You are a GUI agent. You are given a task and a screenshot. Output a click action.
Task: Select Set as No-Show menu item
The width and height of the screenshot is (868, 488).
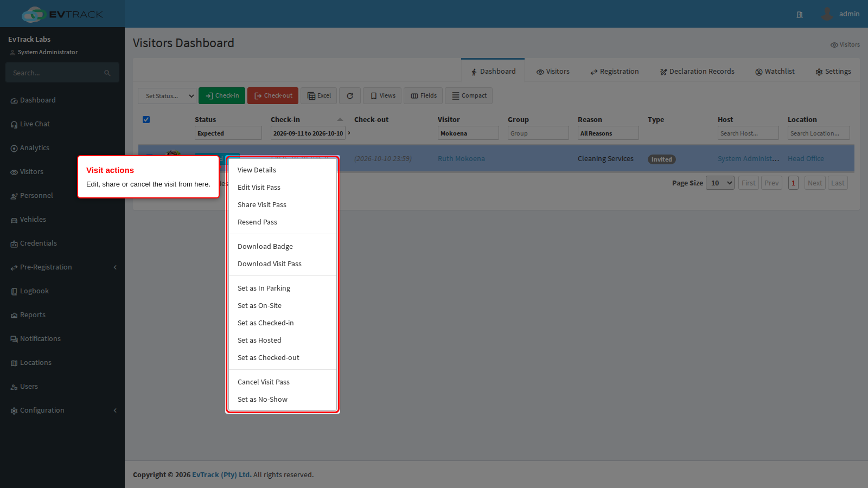283,400
